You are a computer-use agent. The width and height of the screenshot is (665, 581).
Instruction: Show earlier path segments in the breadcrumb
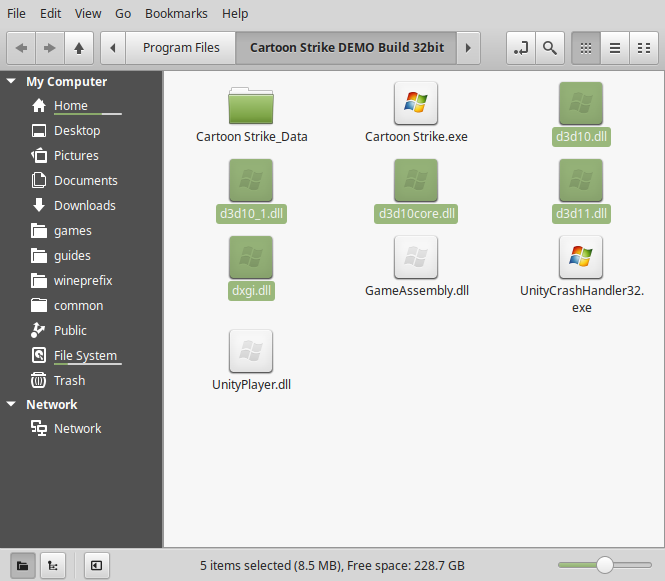click(113, 48)
